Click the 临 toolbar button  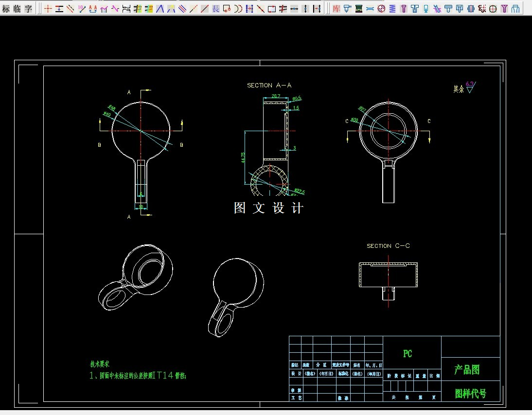[17, 8]
